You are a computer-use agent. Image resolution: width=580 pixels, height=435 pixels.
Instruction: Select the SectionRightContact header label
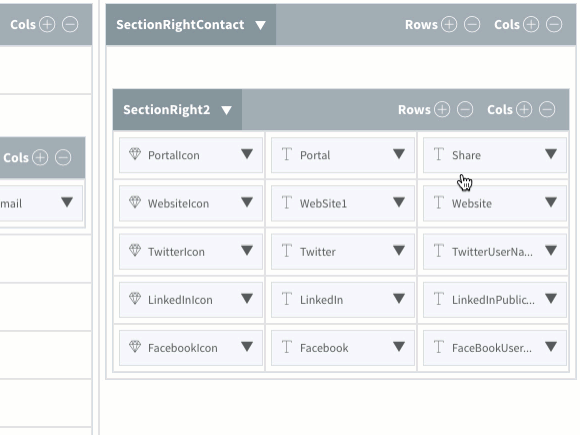click(x=180, y=25)
